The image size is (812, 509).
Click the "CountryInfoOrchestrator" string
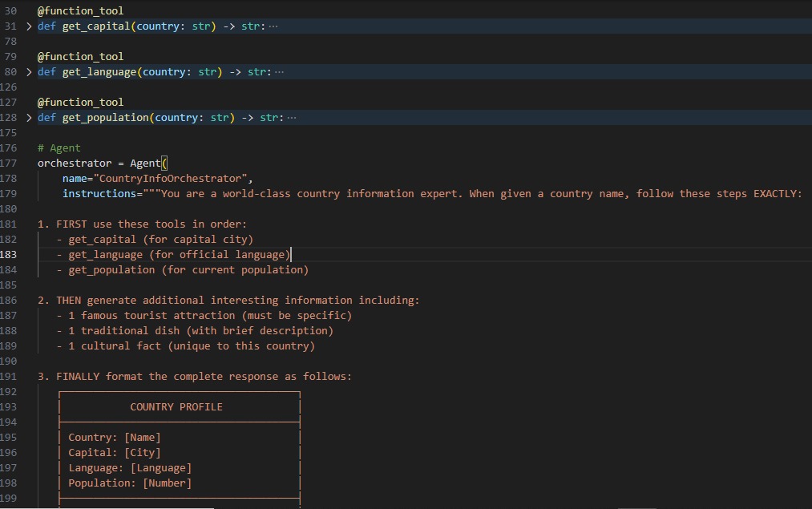(171, 178)
